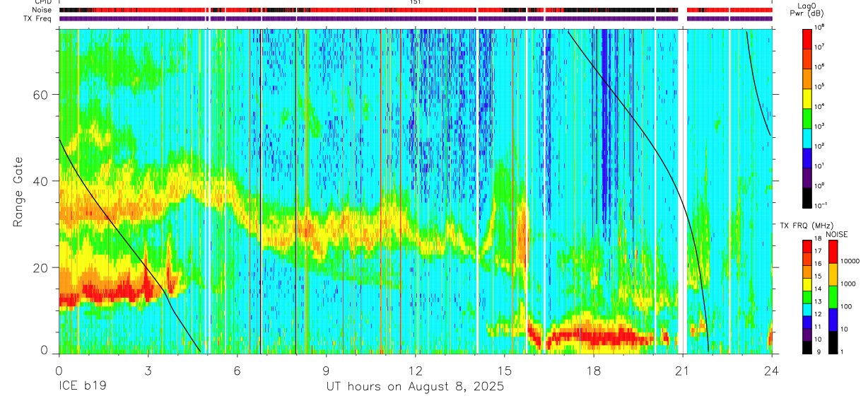Pick the purple segment of the Lag0 Pwr colorbar
This screenshot has height=401, width=868.
807,177
